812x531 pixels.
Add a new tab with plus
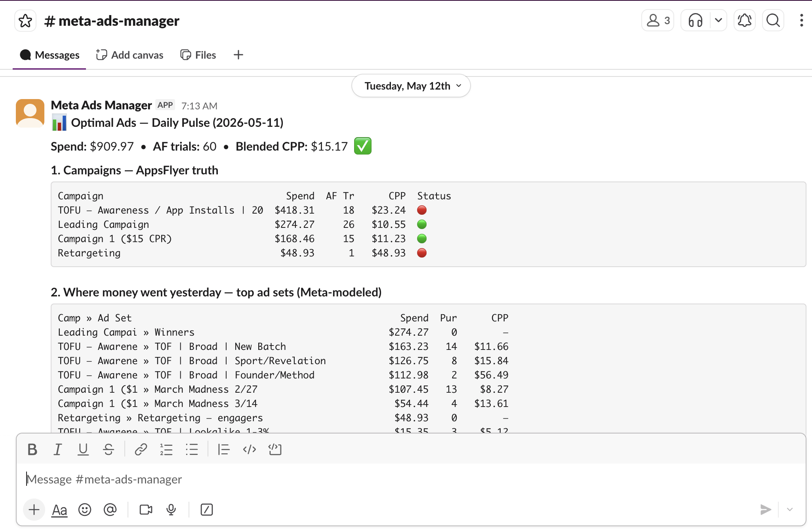[238, 55]
